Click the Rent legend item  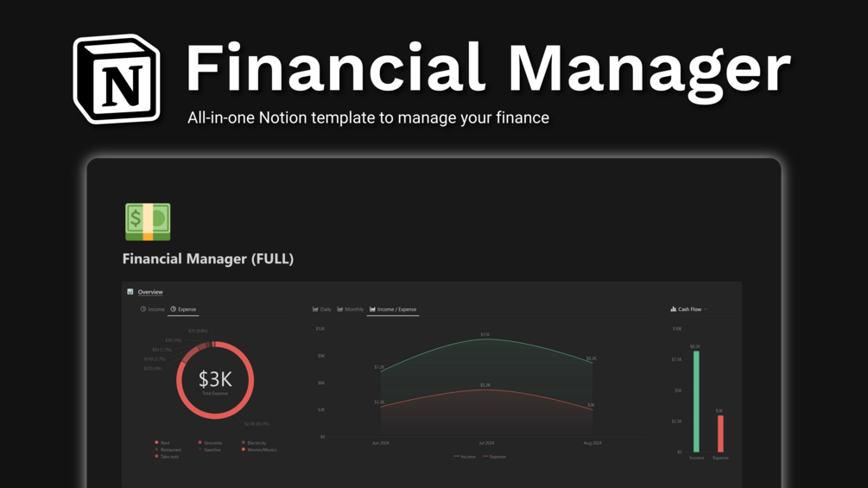[162, 442]
